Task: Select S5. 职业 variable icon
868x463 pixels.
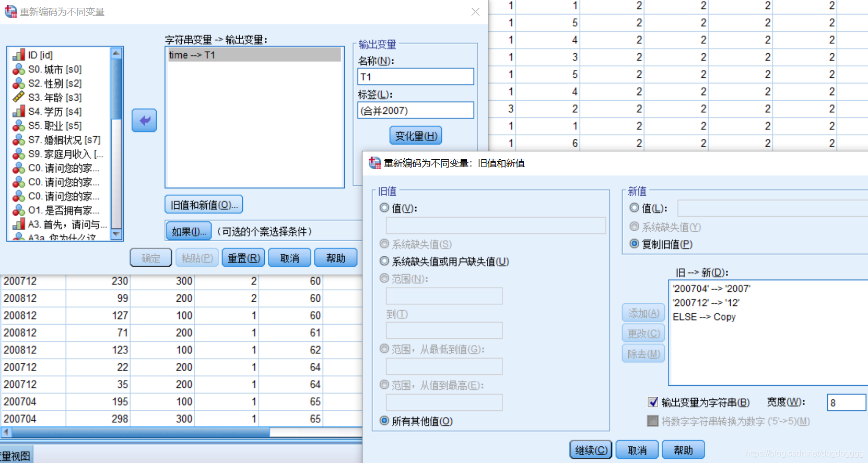Action: coord(19,125)
